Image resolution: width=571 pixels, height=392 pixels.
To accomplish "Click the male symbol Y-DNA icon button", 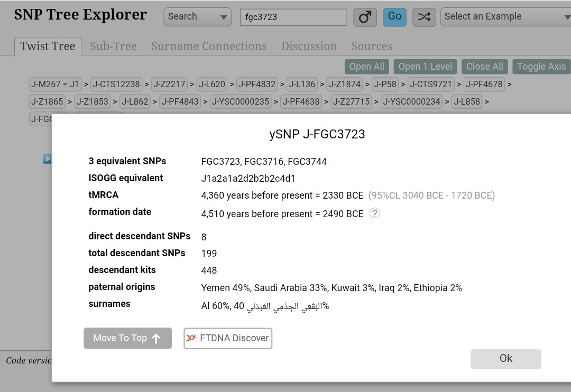I will coord(365,17).
